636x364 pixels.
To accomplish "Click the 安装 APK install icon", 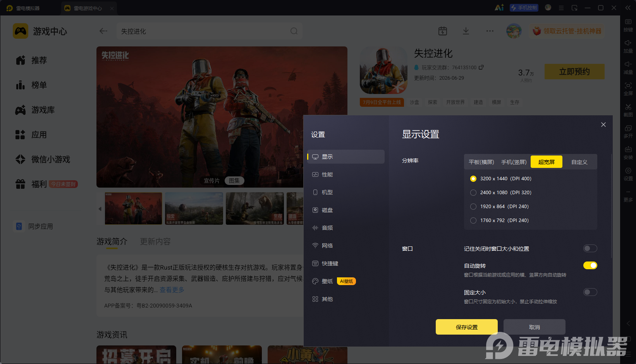I will (628, 153).
